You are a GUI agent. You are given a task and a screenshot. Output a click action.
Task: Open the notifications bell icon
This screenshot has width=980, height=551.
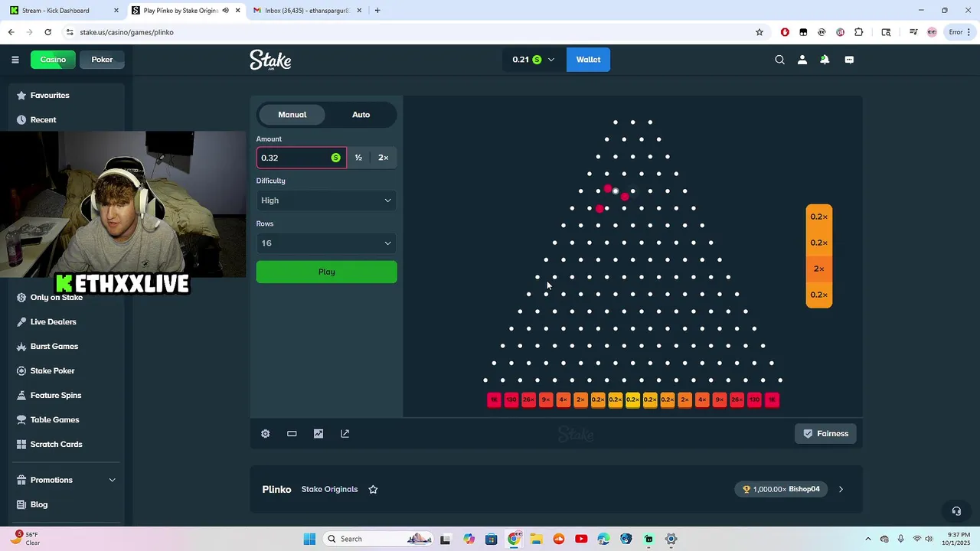point(825,60)
